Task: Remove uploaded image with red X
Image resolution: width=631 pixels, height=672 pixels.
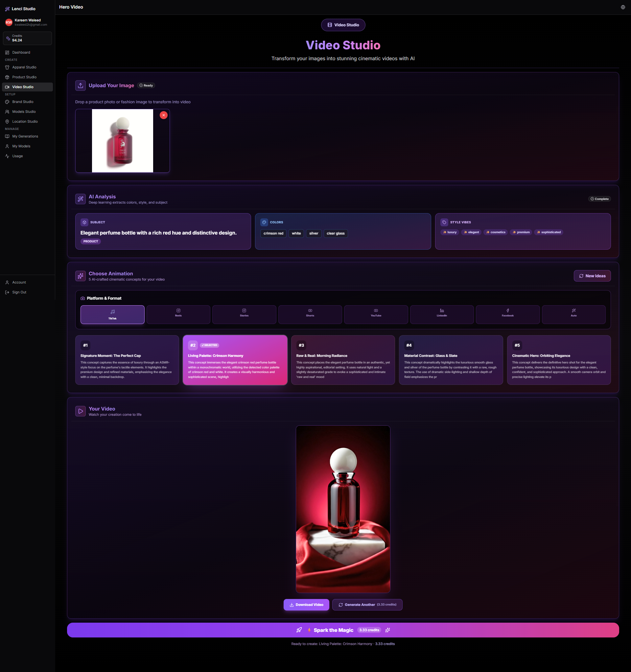Action: click(163, 115)
